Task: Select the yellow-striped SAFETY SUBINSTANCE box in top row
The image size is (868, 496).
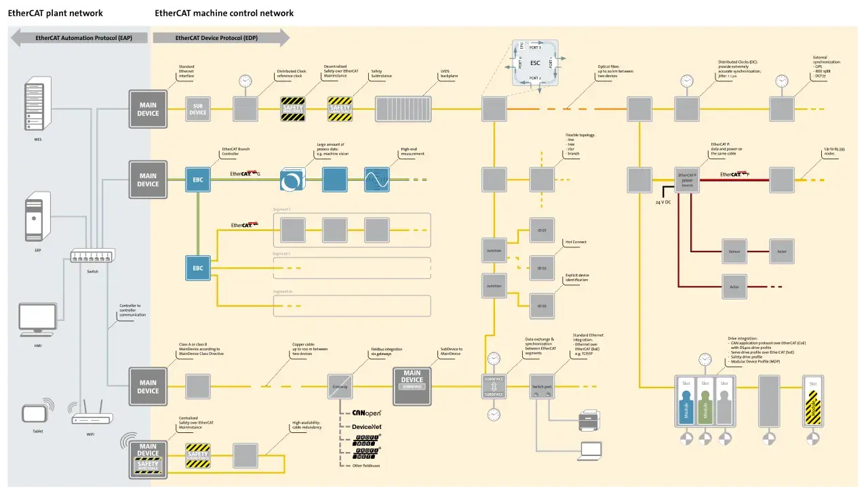Action: click(340, 109)
